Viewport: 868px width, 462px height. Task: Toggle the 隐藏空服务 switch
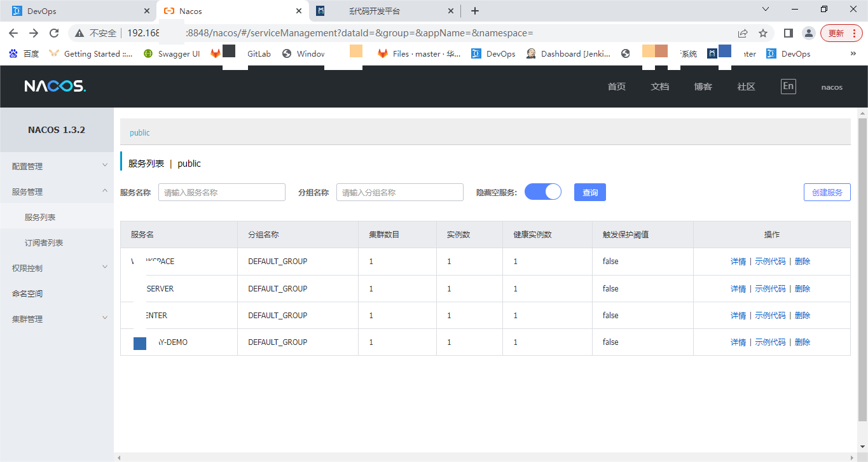pos(543,192)
